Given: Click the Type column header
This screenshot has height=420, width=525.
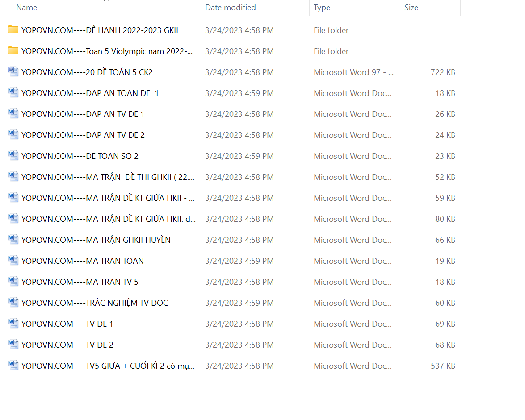Looking at the screenshot, I should [322, 8].
